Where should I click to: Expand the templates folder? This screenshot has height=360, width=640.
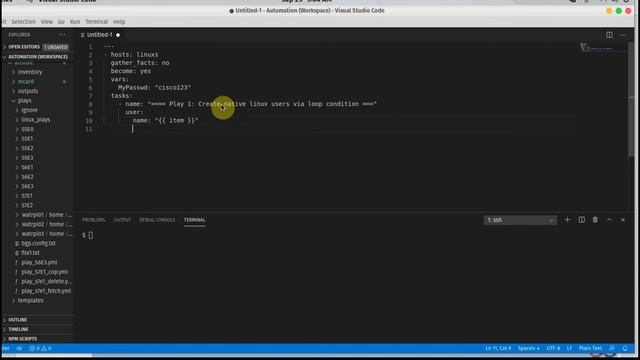click(30, 300)
